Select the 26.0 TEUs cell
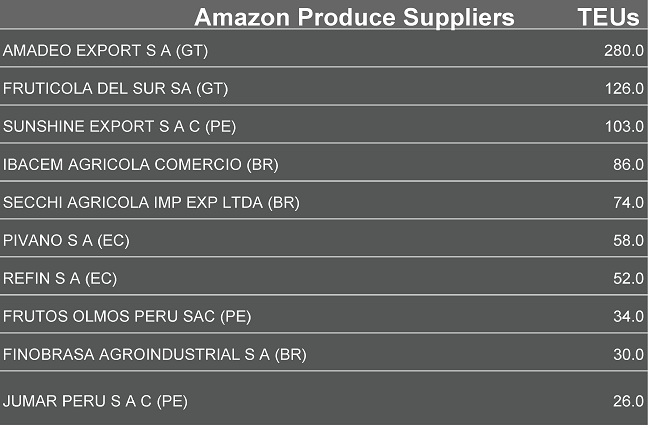650x428 pixels. 627,402
